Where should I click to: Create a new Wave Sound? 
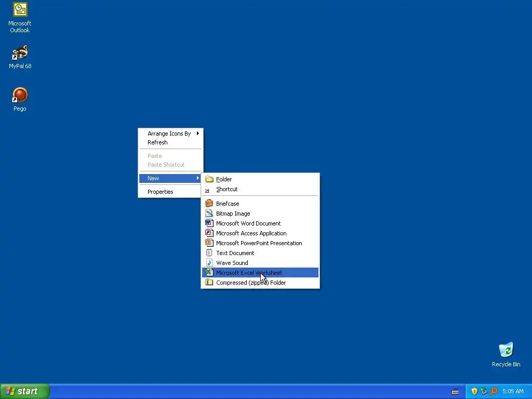(x=260, y=262)
